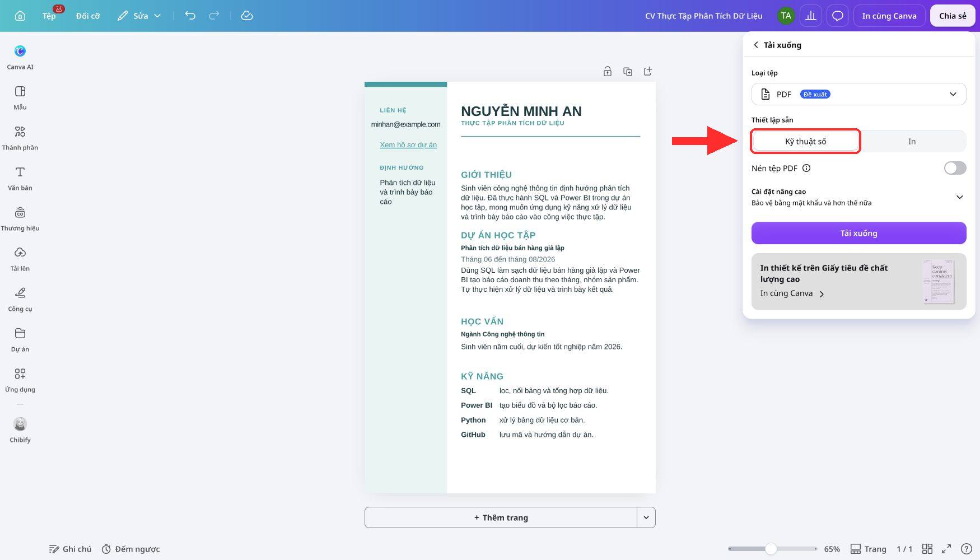Open the Thành phần elements panel
Viewport: 980px width, 560px height.
tap(20, 138)
